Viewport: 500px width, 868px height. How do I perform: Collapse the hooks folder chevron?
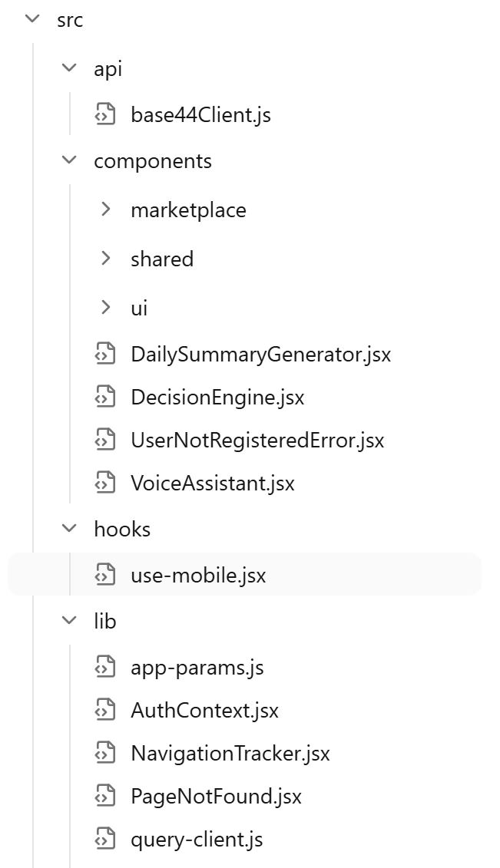click(69, 529)
